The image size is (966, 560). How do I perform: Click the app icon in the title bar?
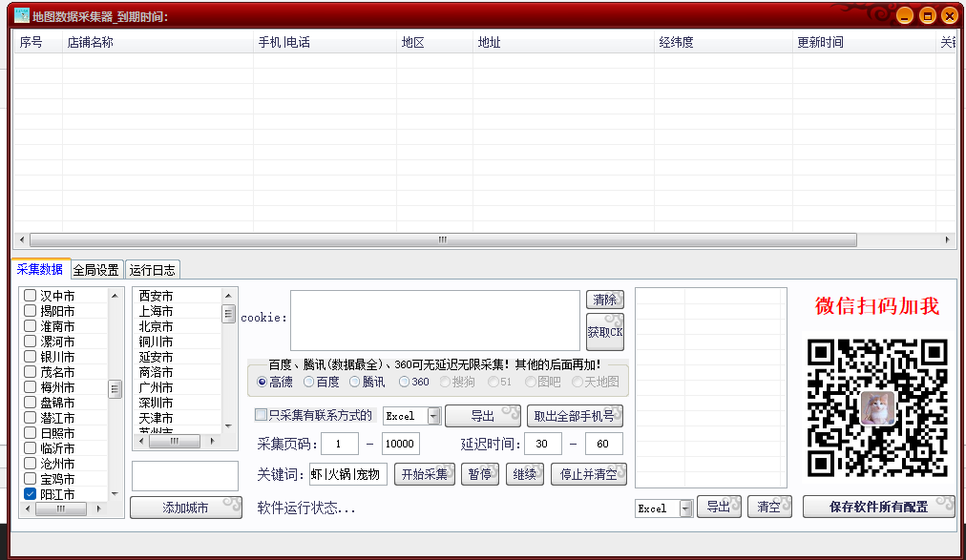(21, 15)
